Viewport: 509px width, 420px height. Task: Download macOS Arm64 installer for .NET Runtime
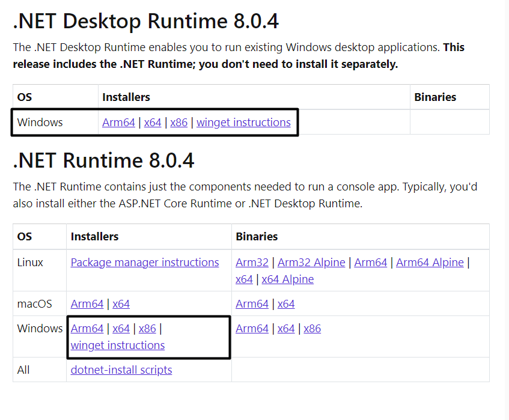coord(87,304)
